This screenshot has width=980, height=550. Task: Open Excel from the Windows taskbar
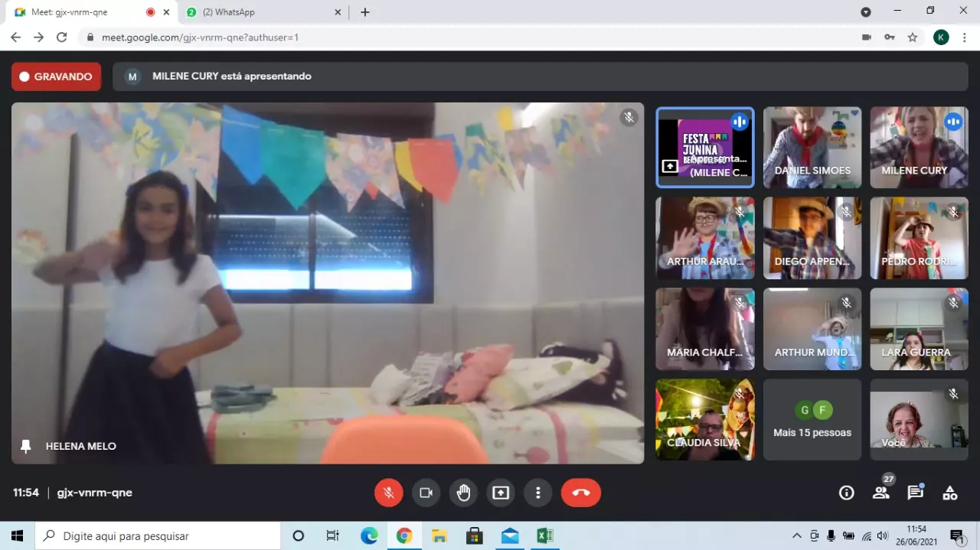(544, 536)
